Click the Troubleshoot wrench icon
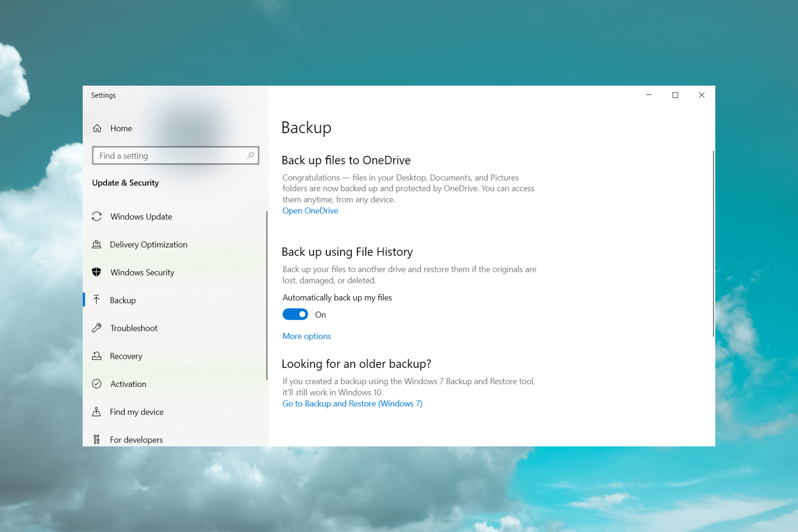 coord(96,328)
